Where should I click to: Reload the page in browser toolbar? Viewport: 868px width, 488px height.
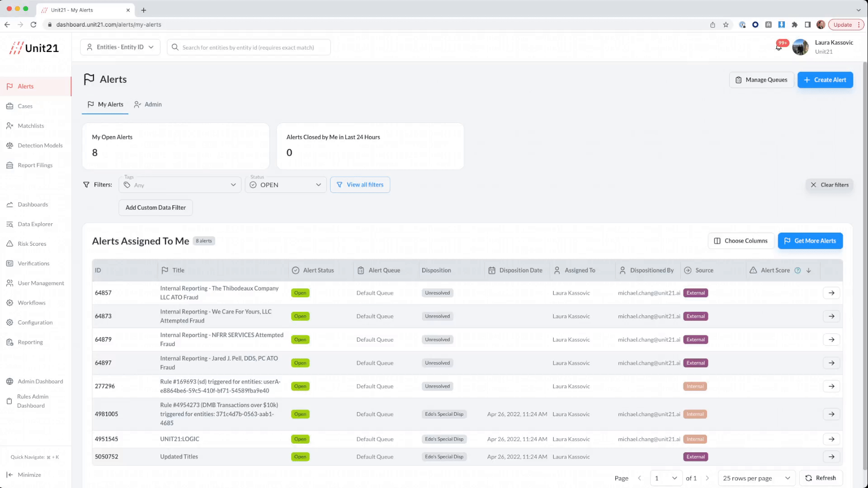pyautogui.click(x=33, y=25)
